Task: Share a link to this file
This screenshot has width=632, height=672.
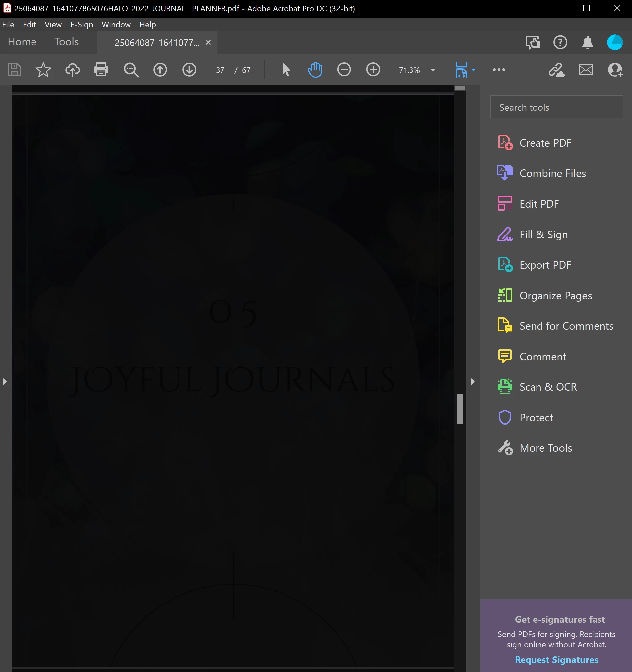Action: tap(556, 70)
